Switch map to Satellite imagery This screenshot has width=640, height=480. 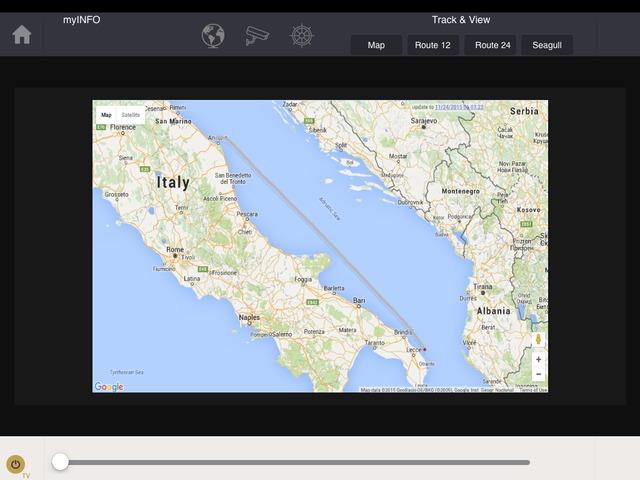(x=131, y=115)
